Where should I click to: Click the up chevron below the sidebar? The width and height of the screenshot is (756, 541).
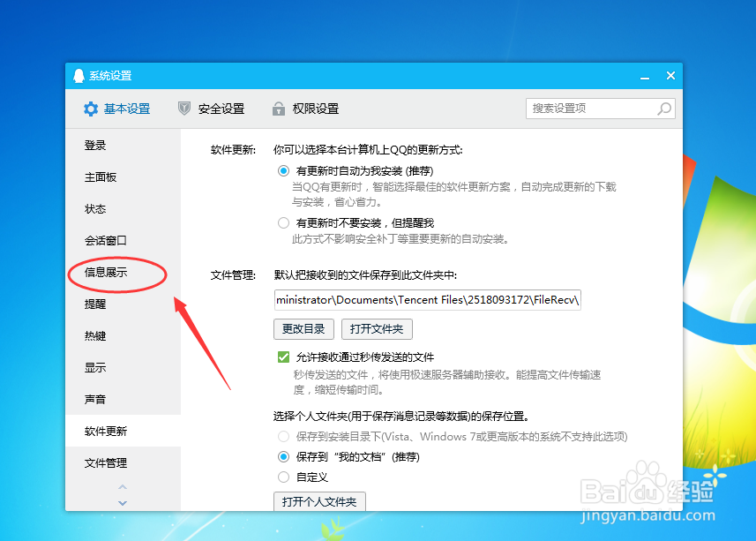(123, 486)
